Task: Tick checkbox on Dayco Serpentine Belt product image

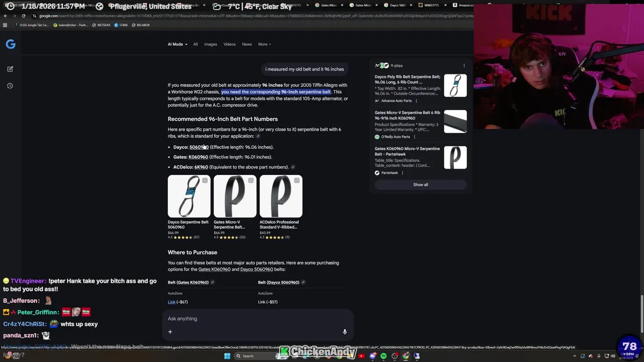Action: click(205, 180)
